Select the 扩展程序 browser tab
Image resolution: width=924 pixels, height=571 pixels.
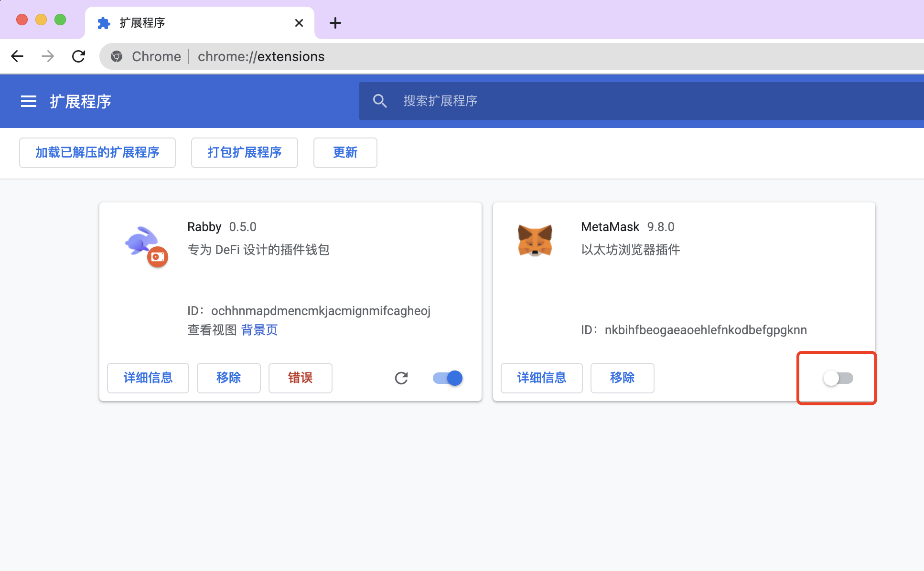point(200,23)
